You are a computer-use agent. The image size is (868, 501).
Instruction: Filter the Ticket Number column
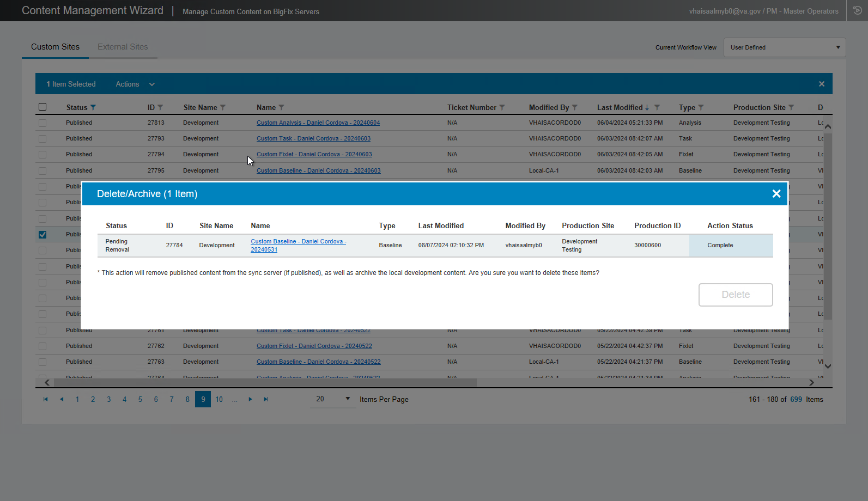point(502,107)
